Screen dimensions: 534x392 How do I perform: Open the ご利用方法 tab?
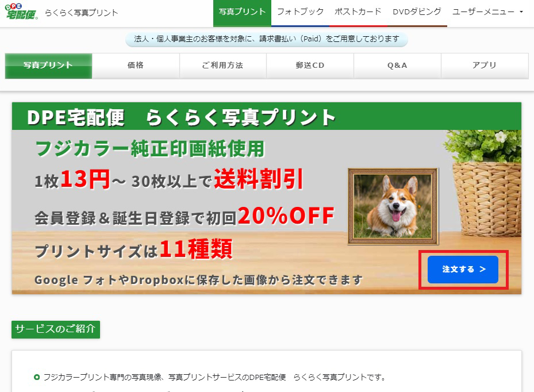pyautogui.click(x=222, y=66)
